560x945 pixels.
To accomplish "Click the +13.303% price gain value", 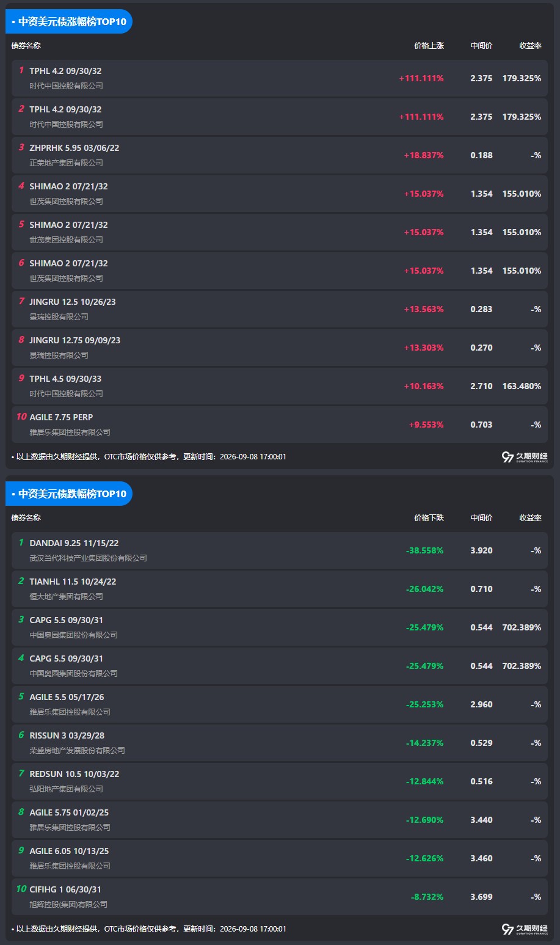I will 424,348.
